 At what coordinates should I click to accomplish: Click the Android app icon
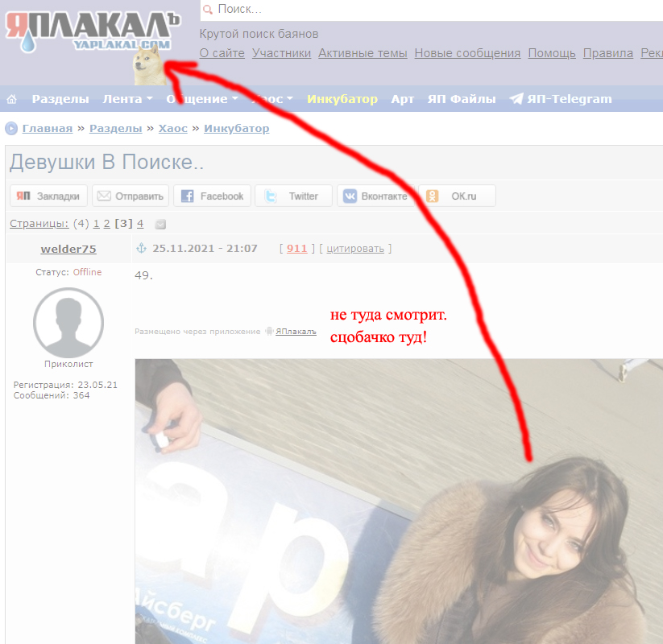click(x=269, y=331)
